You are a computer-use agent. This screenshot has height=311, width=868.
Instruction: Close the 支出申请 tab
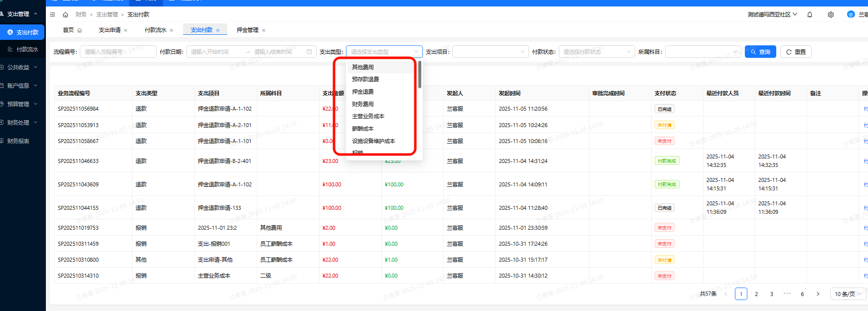126,30
